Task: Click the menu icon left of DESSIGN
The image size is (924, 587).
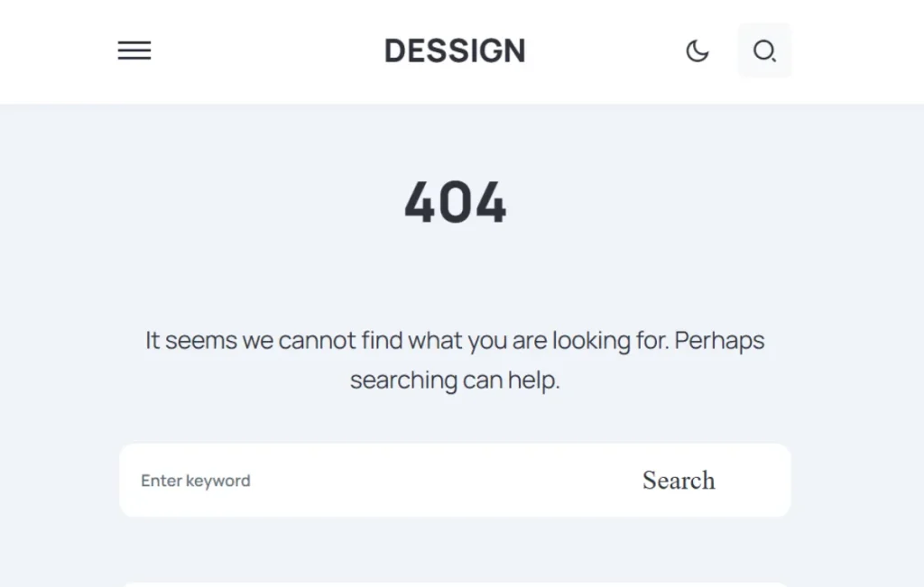Action: pos(134,50)
